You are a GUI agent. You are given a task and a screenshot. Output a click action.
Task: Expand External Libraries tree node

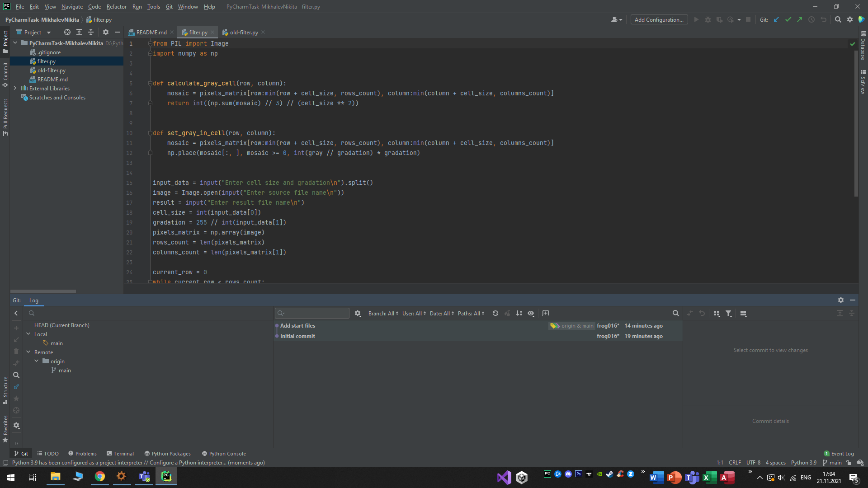coord(15,89)
